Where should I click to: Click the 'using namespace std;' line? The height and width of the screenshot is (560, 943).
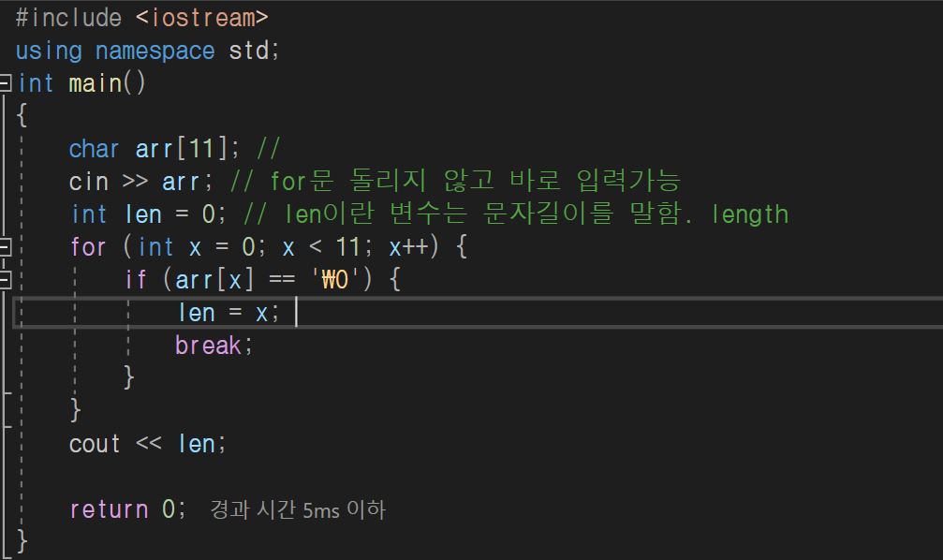coord(147,51)
